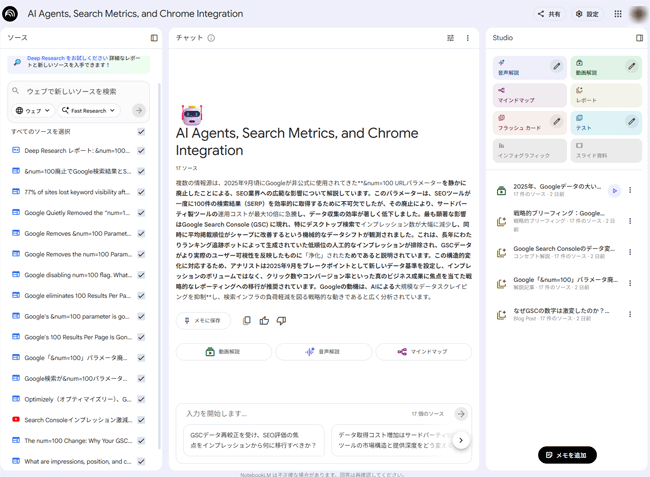The width and height of the screenshot is (650, 477).
Task: Uncheck Google Quietly Removed the num=1... source
Action: click(141, 213)
